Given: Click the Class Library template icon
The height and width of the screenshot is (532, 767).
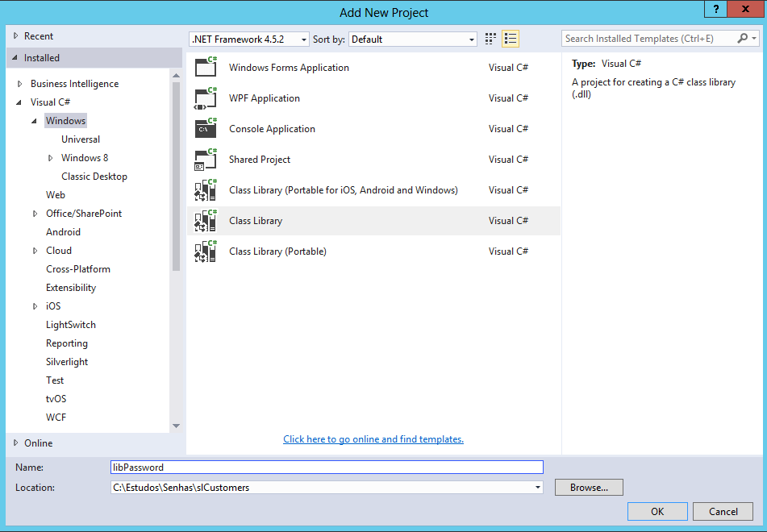Looking at the screenshot, I should (206, 221).
